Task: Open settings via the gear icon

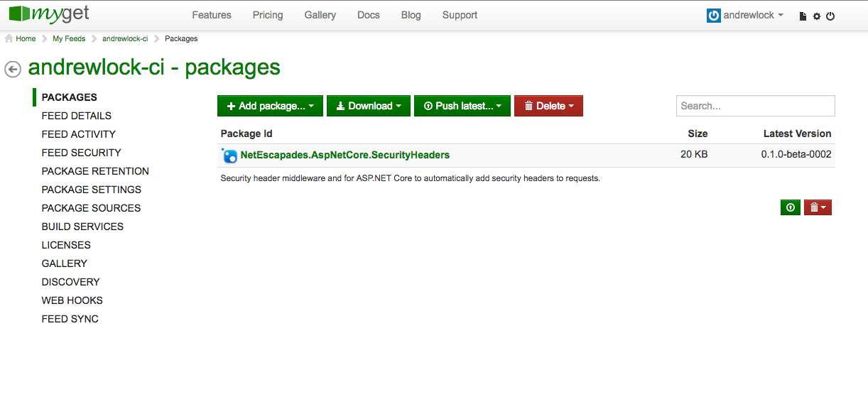Action: point(817,16)
